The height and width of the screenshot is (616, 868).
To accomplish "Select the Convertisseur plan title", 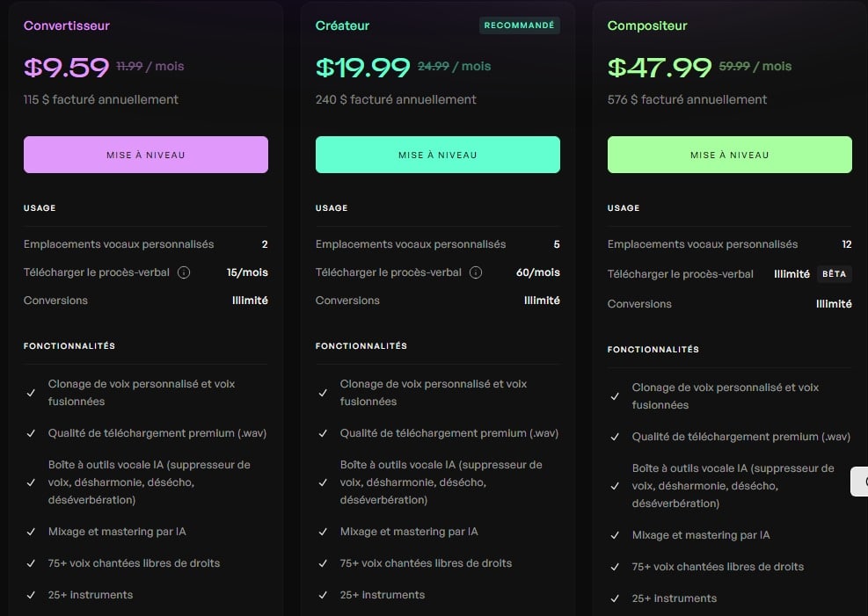I will coord(67,25).
